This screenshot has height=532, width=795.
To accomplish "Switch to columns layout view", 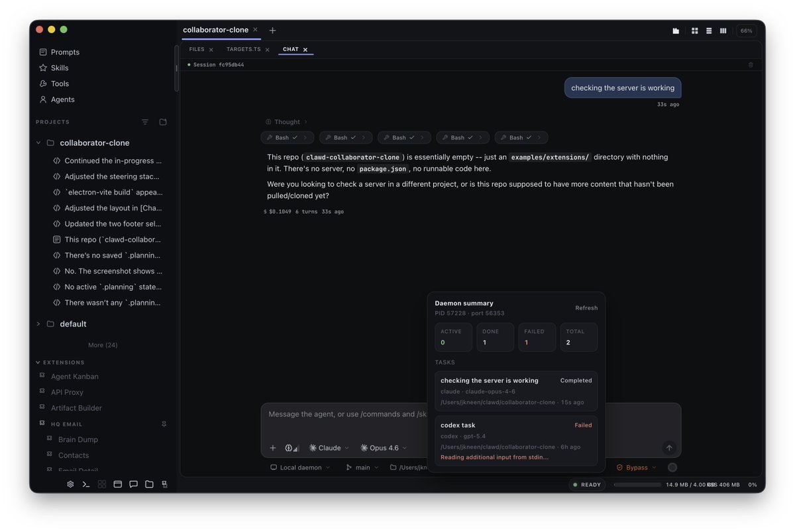I will (723, 30).
